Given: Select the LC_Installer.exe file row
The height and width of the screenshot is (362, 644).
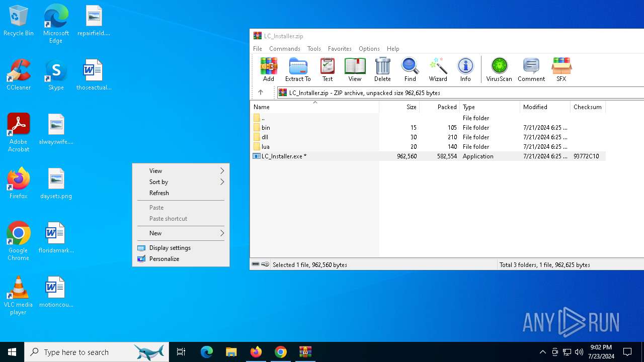Looking at the screenshot, I should pos(428,156).
